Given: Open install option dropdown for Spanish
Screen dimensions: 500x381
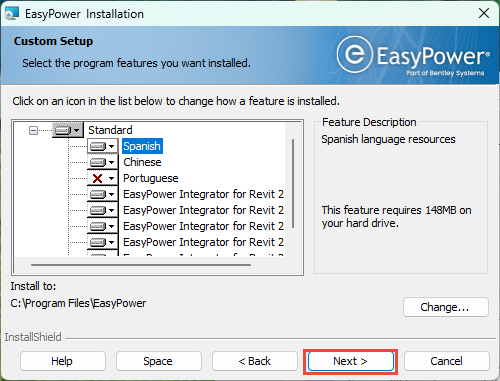Looking at the screenshot, I should click(103, 146).
